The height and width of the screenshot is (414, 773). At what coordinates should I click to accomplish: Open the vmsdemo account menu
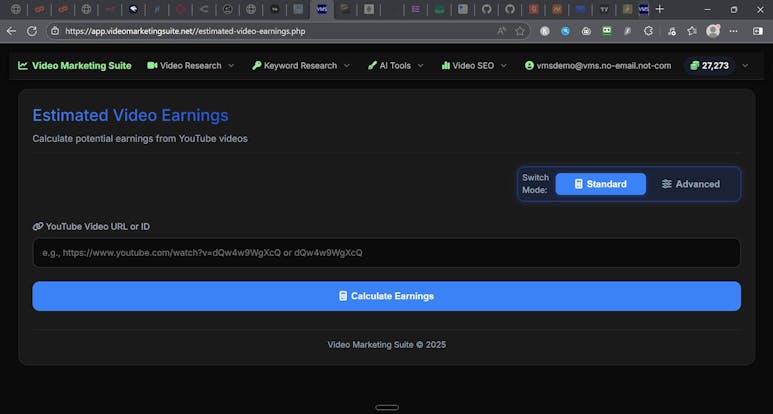597,66
